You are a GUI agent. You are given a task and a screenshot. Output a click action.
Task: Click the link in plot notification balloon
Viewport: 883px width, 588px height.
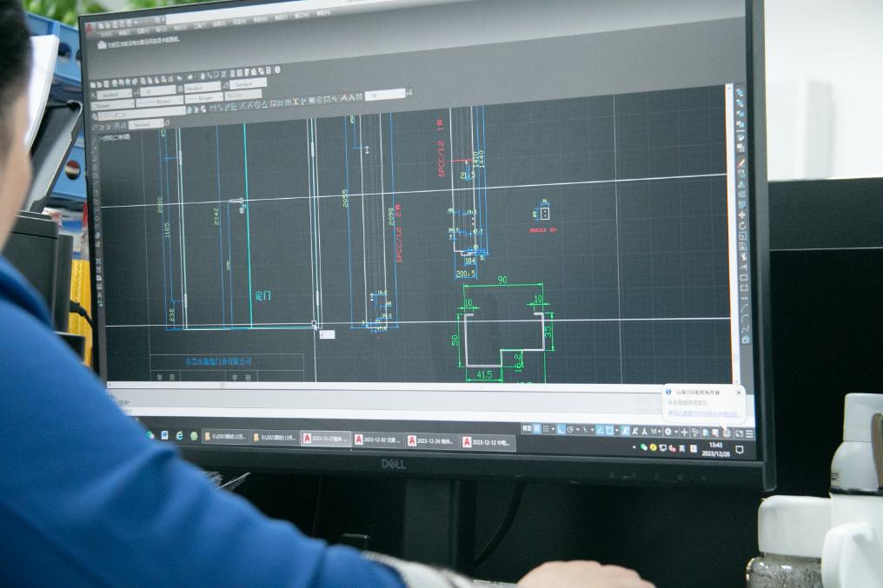click(x=702, y=413)
